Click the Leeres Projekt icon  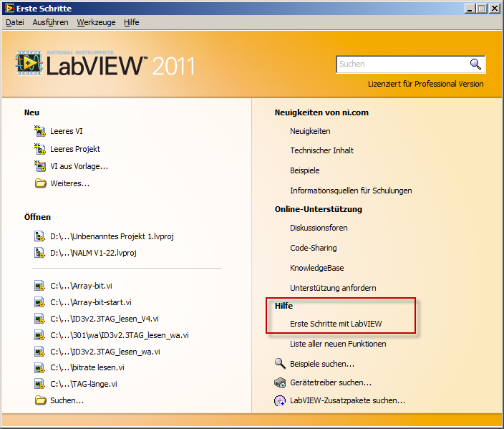(40, 149)
